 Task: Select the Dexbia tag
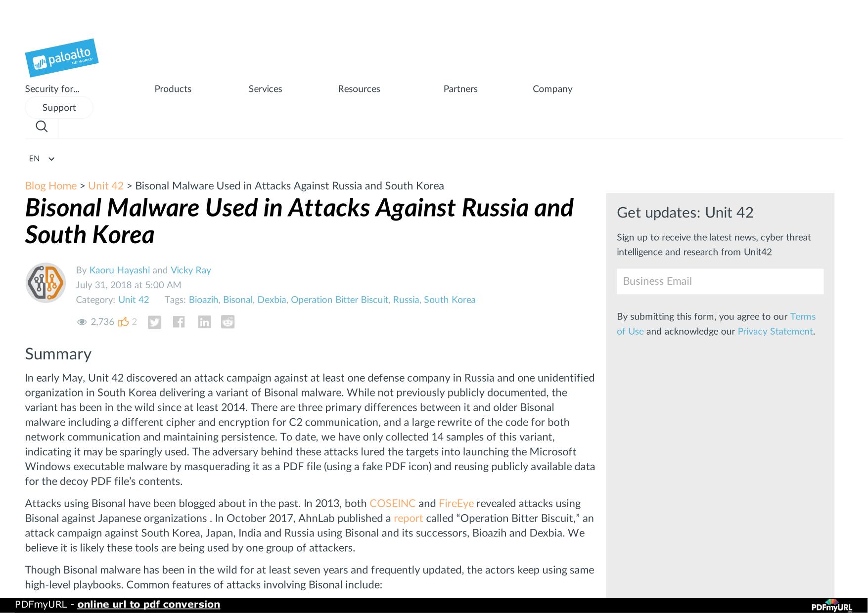point(272,300)
